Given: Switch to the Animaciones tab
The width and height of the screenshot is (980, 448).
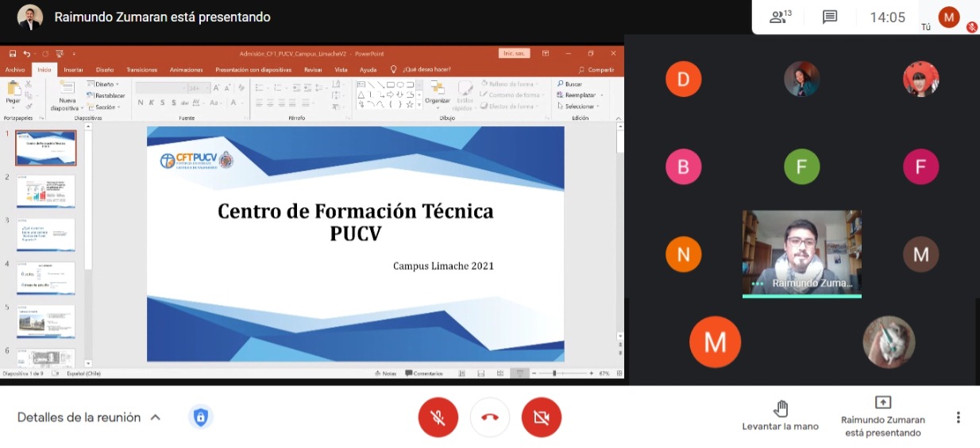Looking at the screenshot, I should coord(187,70).
